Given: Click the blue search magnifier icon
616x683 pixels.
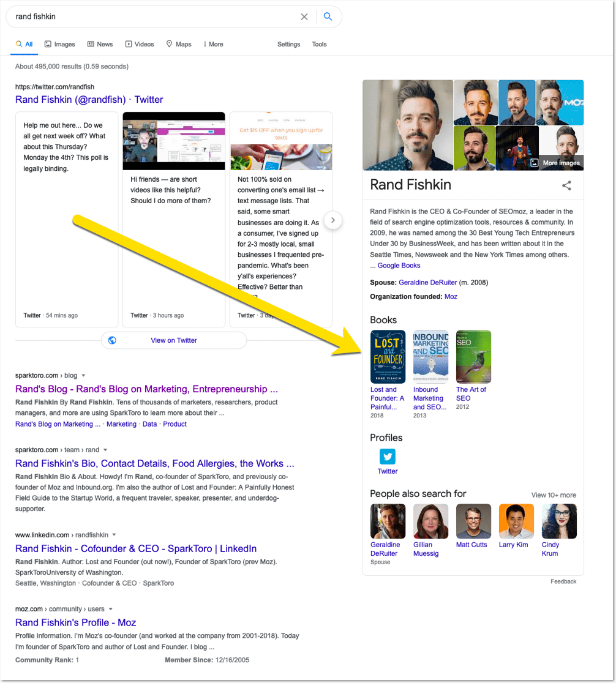Looking at the screenshot, I should [x=328, y=17].
